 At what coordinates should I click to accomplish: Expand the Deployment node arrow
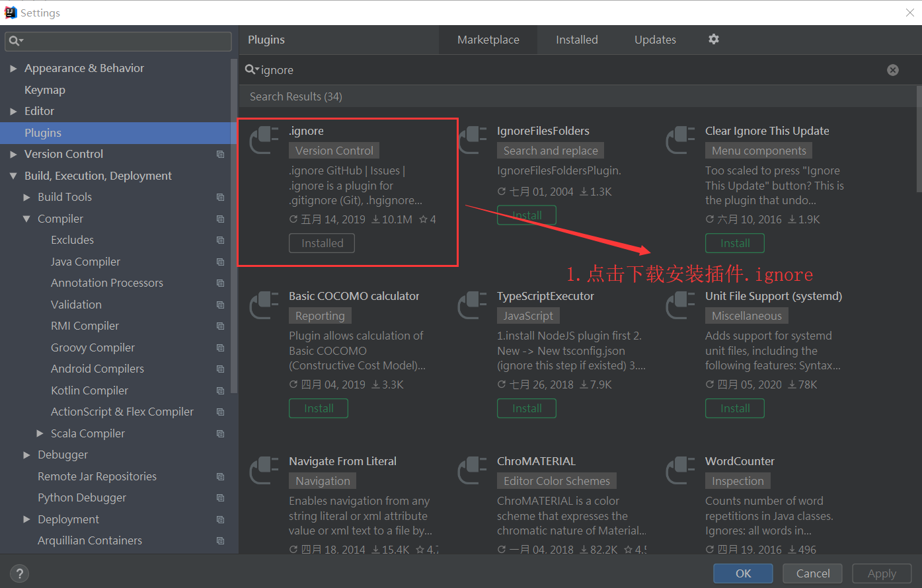point(26,519)
